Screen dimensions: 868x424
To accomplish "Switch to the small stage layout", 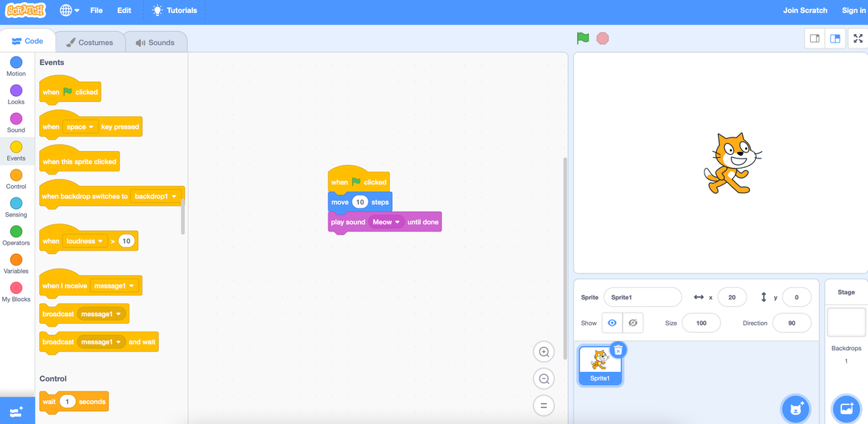I will [814, 38].
